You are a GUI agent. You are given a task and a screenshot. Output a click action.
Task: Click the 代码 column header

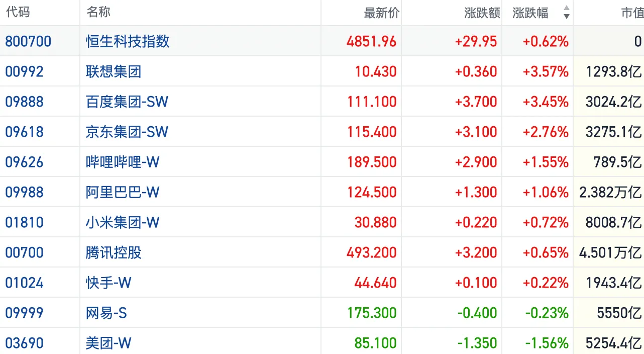click(18, 12)
